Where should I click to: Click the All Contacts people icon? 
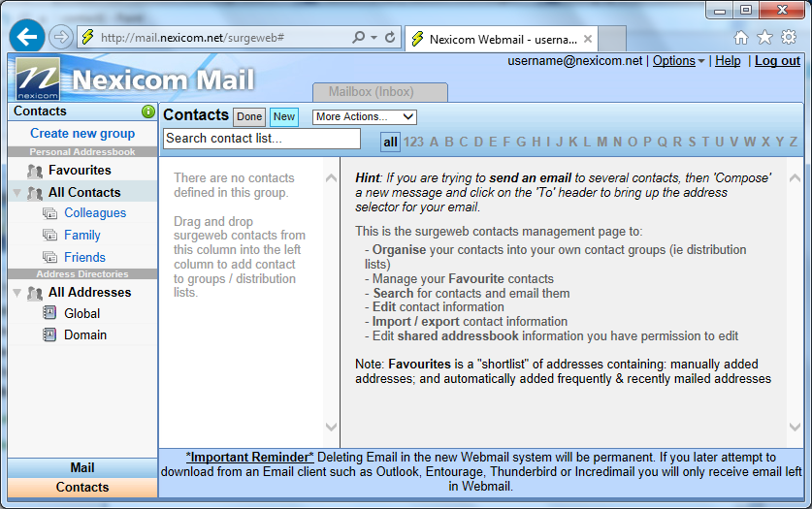coord(35,193)
